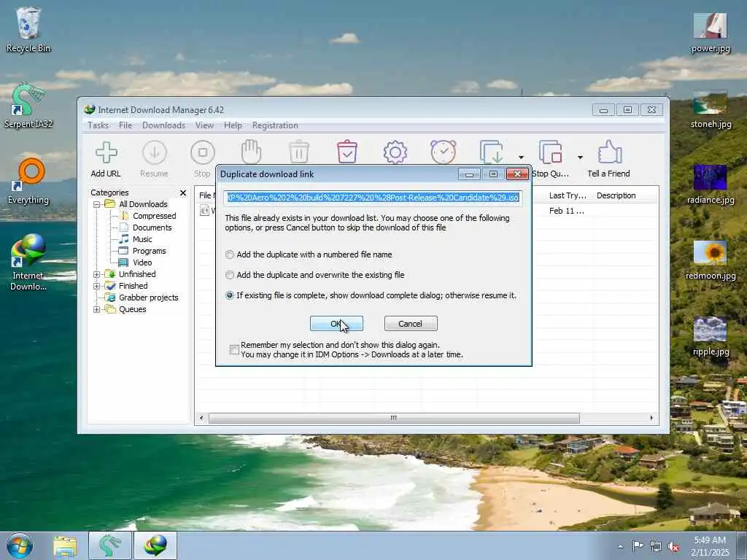747x560 pixels.
Task: Expand the Unfinished tree node
Action: coord(97,275)
